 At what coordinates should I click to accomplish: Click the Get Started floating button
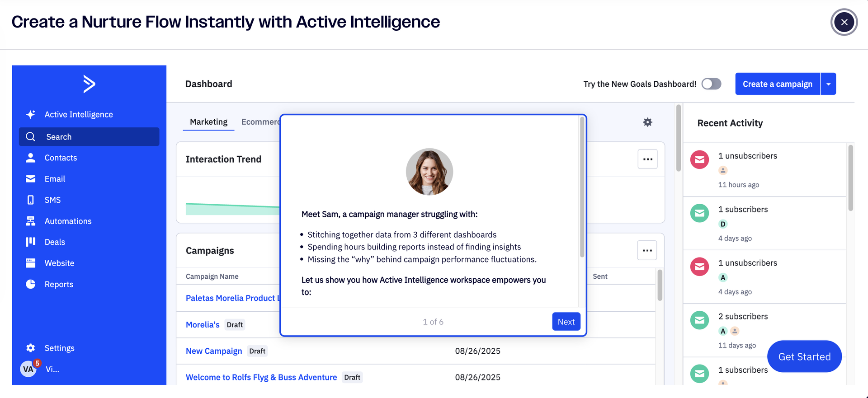pos(804,356)
